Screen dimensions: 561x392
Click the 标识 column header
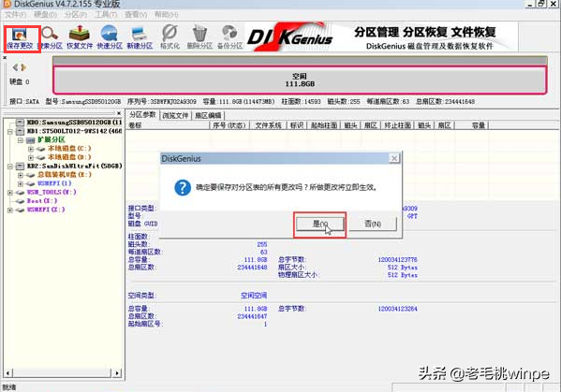[297, 125]
